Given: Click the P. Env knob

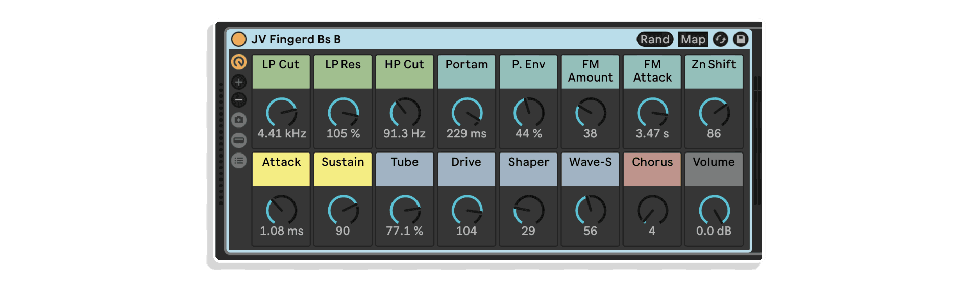Looking at the screenshot, I should [x=528, y=113].
